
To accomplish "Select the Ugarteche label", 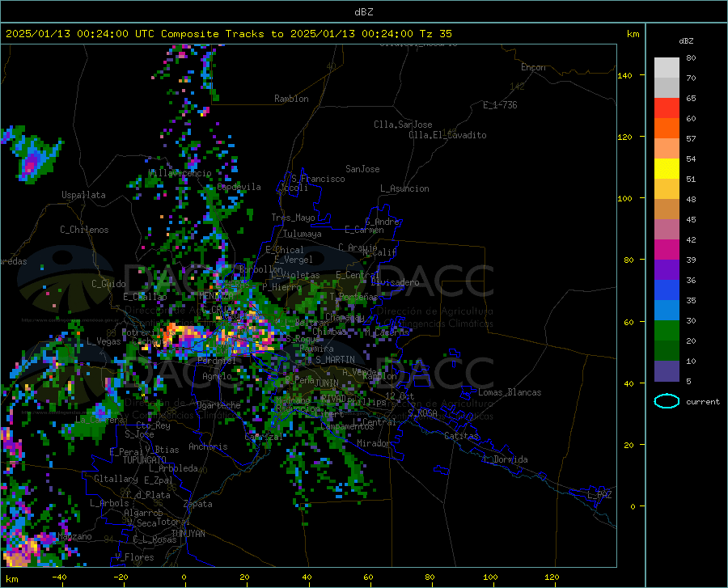I will 218,405.
